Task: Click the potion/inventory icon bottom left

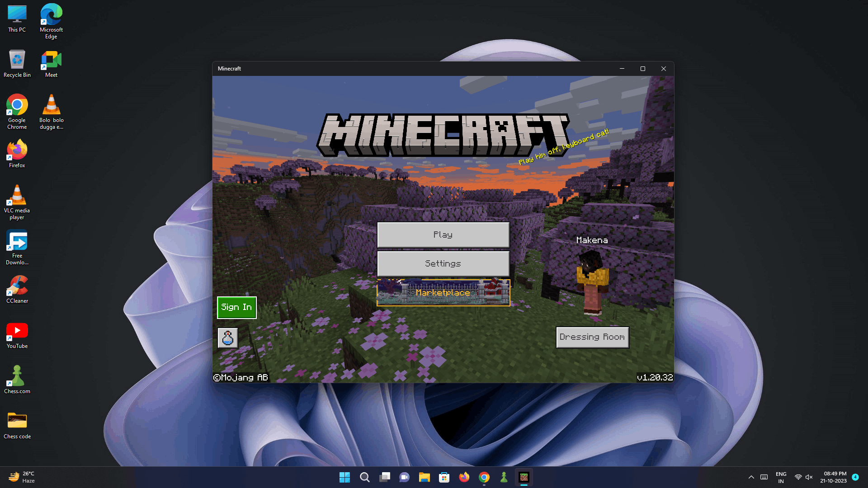Action: click(x=228, y=337)
